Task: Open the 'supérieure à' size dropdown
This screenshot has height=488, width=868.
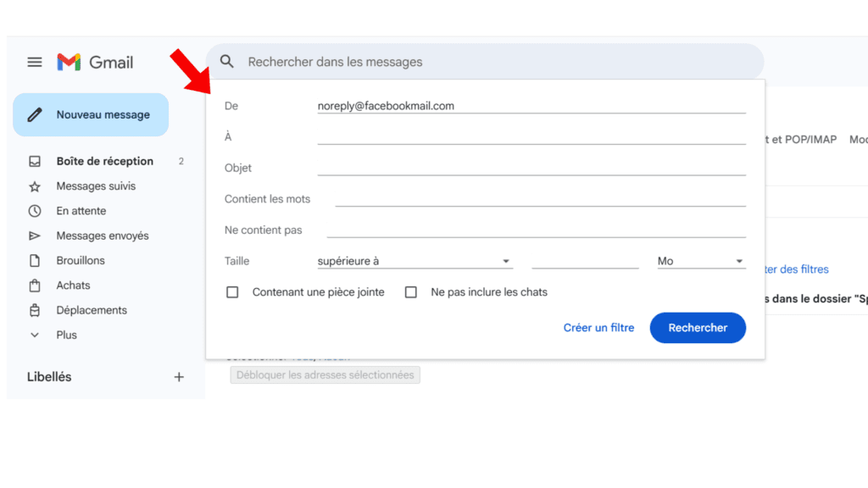Action: (415, 261)
